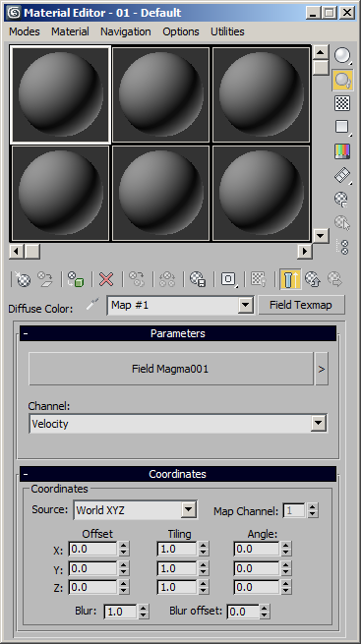Screen dimensions: 361x644
Task: Click the Y Angle spinner arrows
Action: [x=286, y=568]
